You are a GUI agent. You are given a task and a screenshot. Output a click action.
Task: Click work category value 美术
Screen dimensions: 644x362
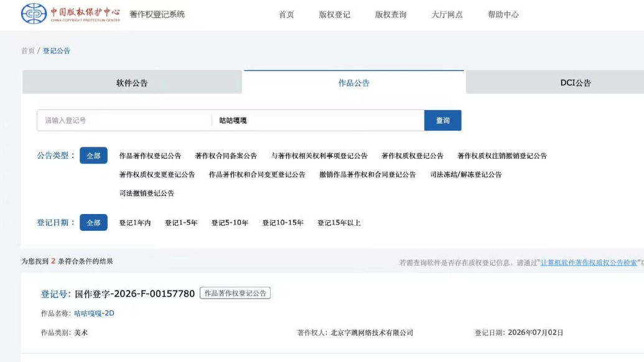(80, 333)
